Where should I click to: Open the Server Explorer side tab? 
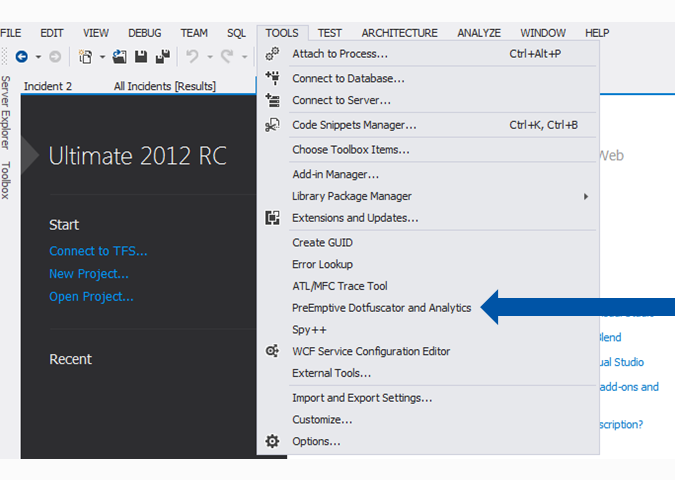[x=5, y=113]
